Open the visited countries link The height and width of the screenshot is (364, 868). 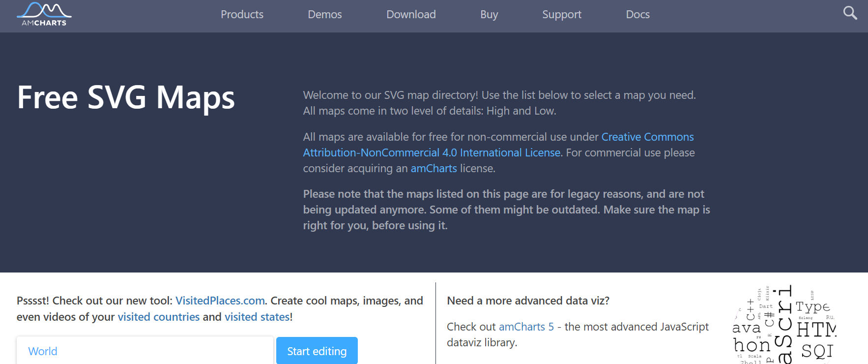coord(159,317)
